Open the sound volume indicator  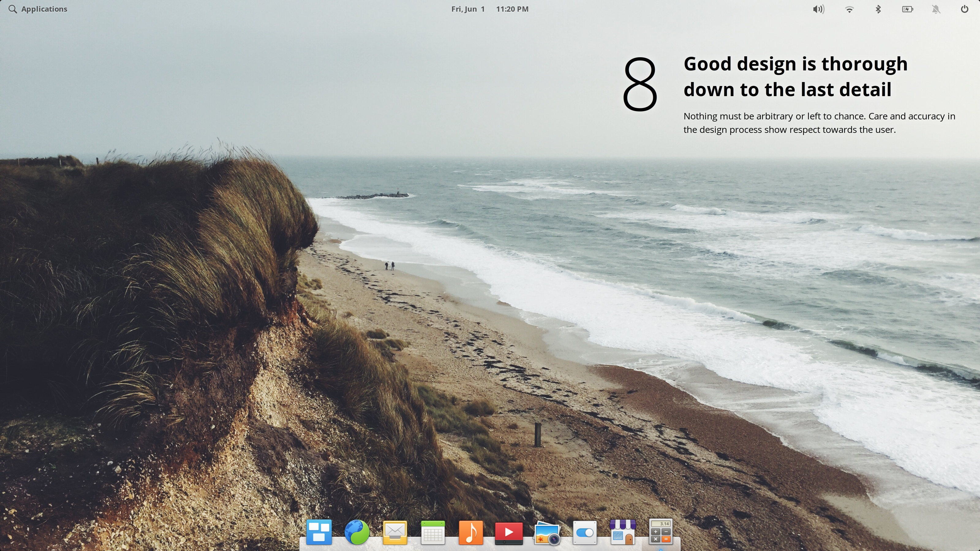(x=818, y=9)
